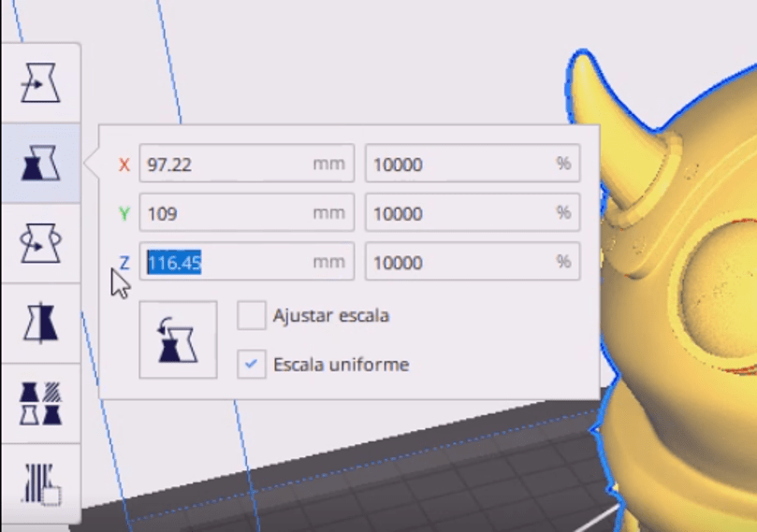The height and width of the screenshot is (532, 757).
Task: Click the X size field 97.22 mm
Action: pos(247,164)
